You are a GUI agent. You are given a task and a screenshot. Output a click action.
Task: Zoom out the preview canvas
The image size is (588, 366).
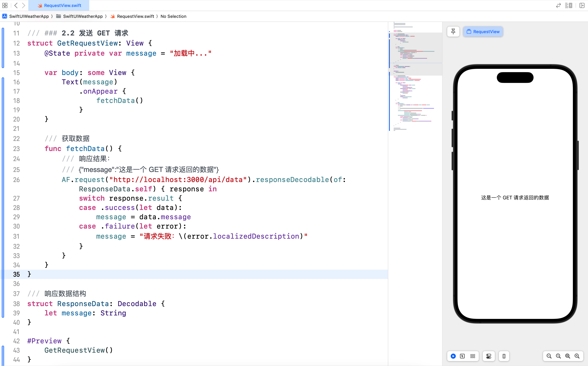point(549,356)
